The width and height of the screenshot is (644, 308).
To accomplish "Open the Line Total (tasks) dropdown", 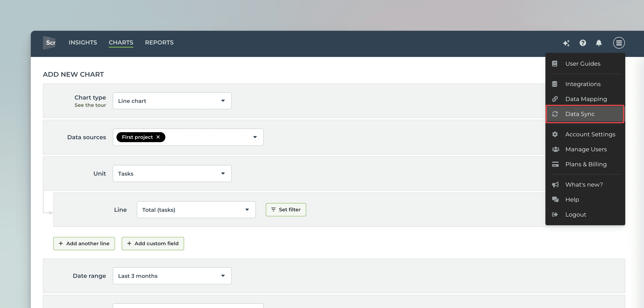I will point(196,210).
